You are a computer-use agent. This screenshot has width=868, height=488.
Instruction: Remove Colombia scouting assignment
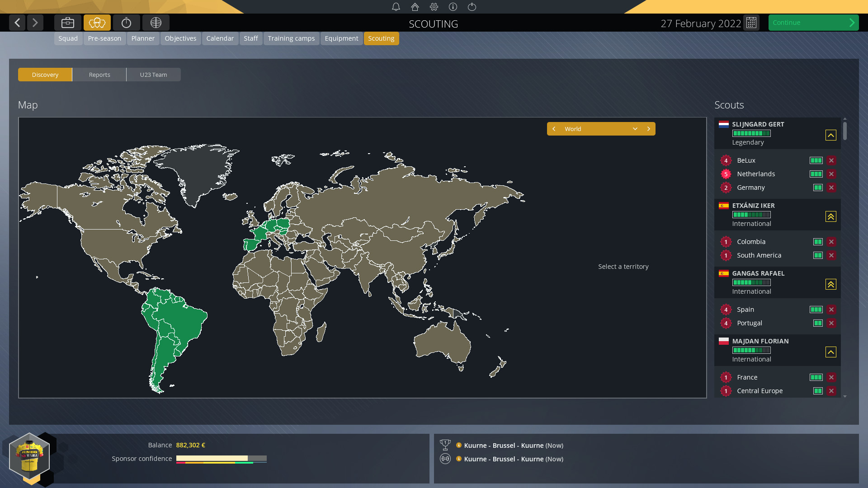[x=832, y=241]
